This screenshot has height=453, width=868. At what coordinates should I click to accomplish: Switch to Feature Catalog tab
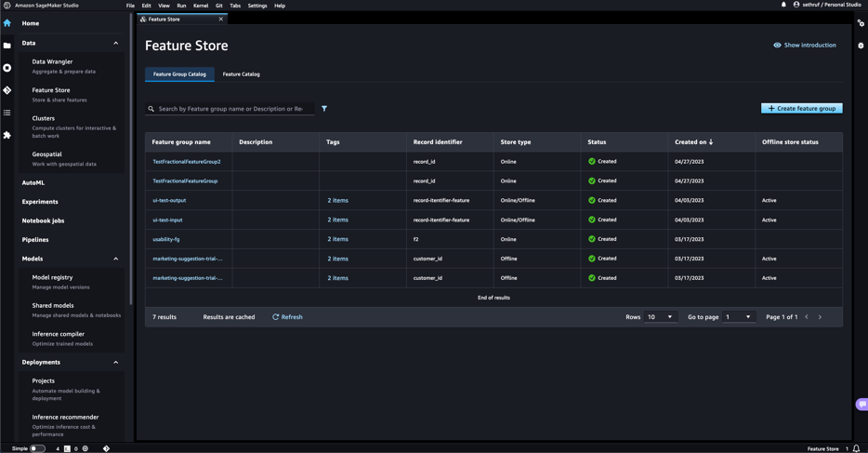242,74
